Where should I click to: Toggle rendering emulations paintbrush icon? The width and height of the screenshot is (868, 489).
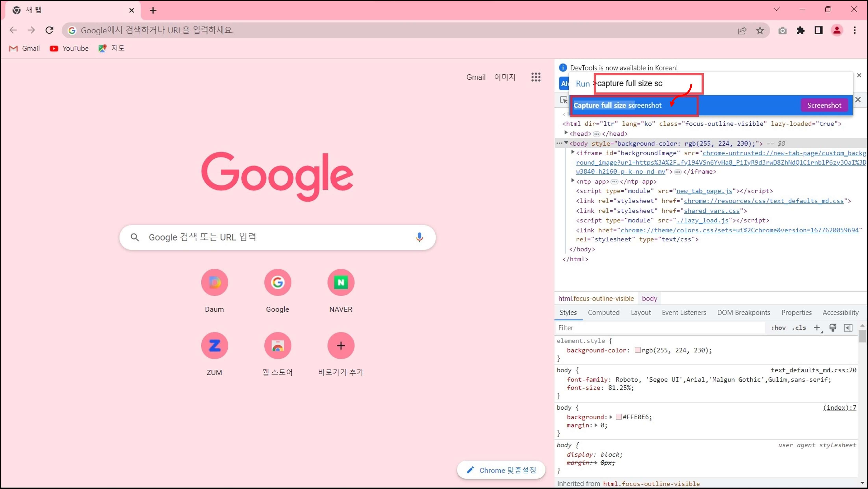[x=833, y=328]
